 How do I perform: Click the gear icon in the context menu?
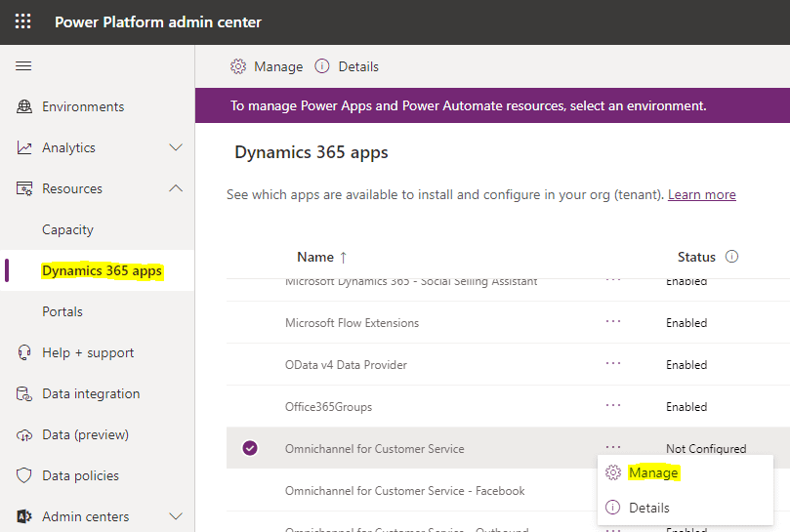(x=613, y=472)
